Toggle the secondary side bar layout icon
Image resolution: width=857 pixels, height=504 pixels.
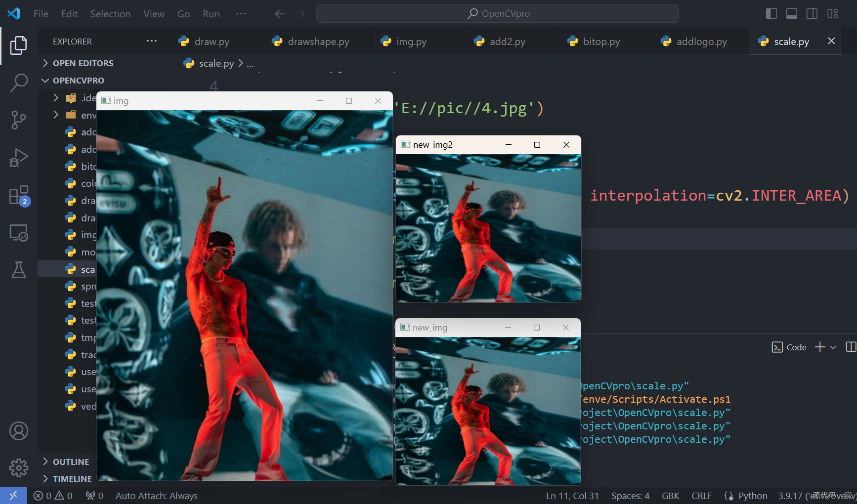[812, 14]
